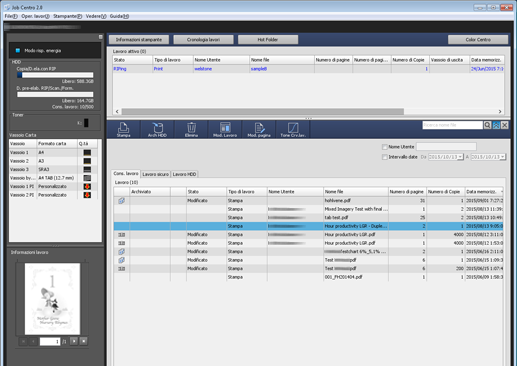Click the job preview thumbnail
This screenshot has height=366, width=517.
(x=52, y=299)
